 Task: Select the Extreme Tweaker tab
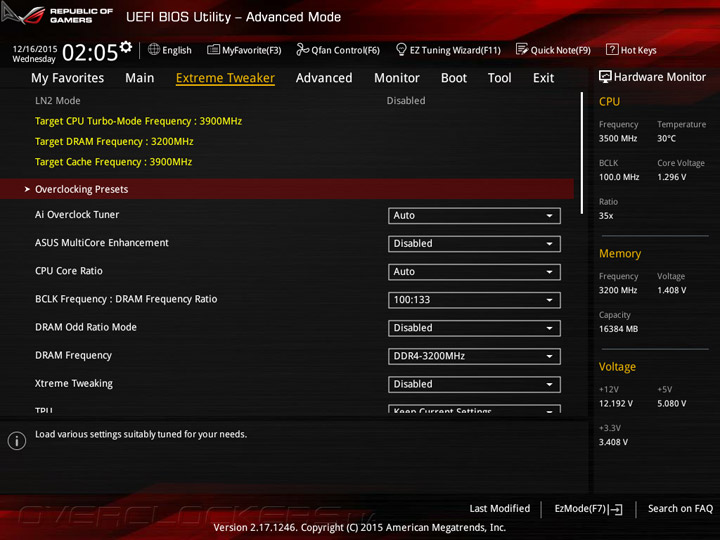225,78
